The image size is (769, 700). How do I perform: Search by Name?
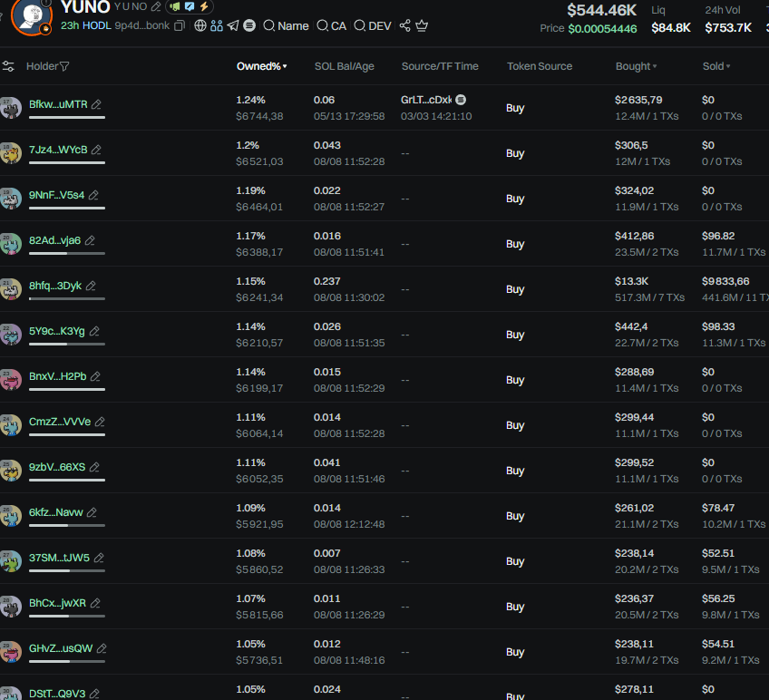pos(287,25)
